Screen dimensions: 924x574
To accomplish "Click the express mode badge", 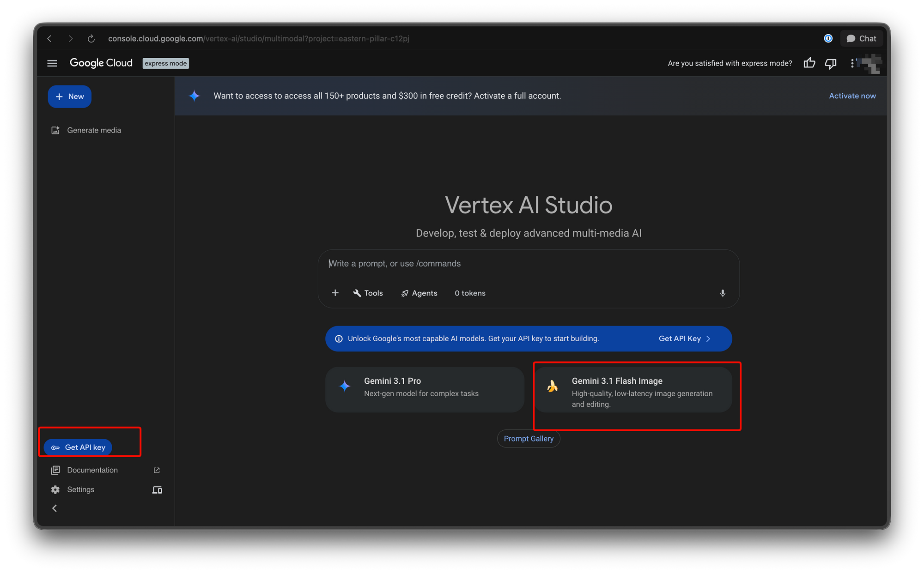I will pos(165,63).
